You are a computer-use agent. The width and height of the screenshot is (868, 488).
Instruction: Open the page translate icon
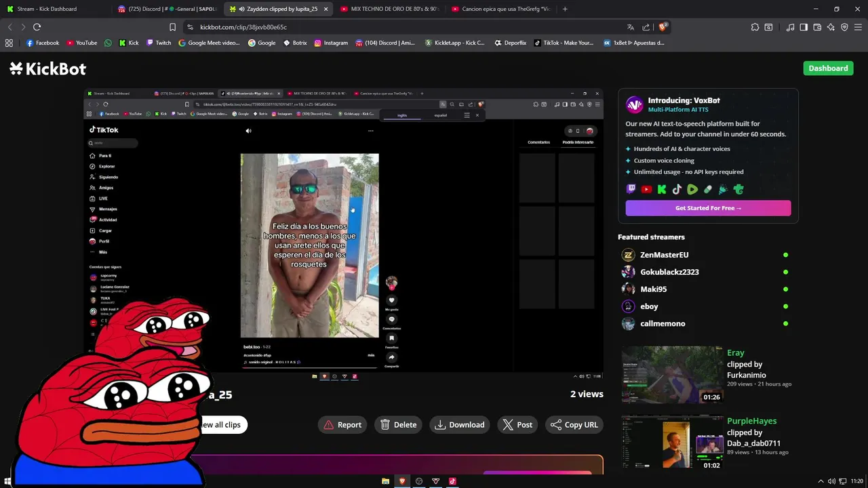tap(631, 27)
